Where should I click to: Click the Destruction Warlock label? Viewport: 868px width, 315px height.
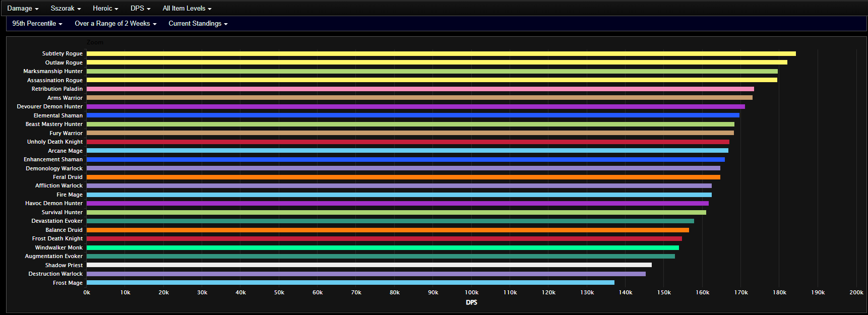55,274
